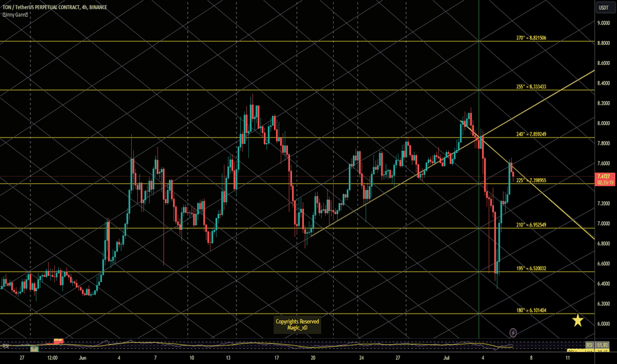Click the yellow star marker
Viewport: 617px width, 364px height.
tap(578, 320)
